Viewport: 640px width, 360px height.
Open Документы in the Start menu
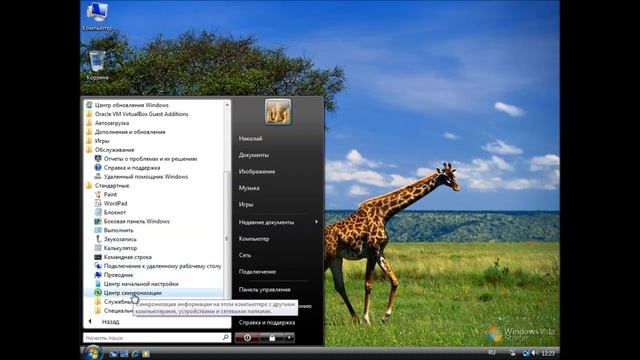click(x=253, y=155)
